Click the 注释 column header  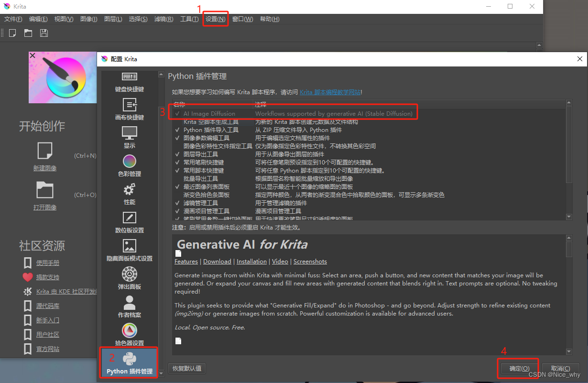[409, 104]
